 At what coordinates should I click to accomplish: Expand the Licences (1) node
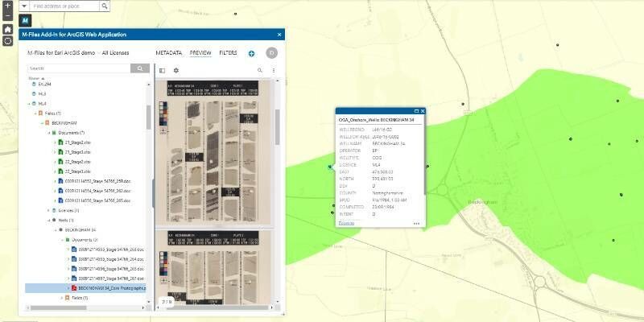49,210
